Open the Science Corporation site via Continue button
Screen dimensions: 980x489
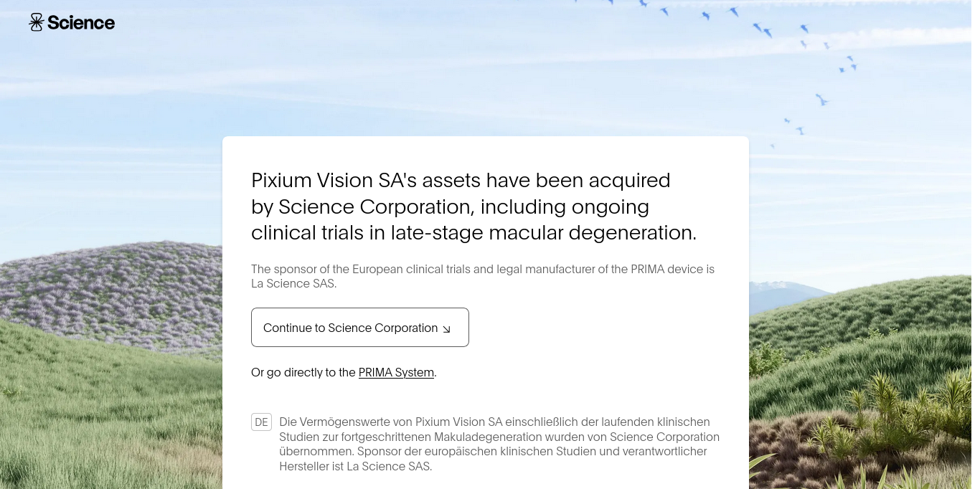(x=360, y=327)
